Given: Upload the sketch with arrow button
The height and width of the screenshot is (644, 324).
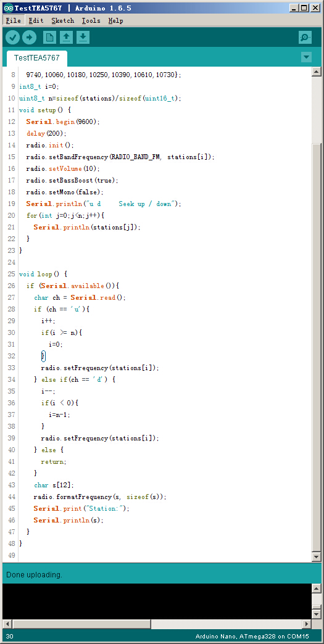Looking at the screenshot, I should (x=29, y=38).
